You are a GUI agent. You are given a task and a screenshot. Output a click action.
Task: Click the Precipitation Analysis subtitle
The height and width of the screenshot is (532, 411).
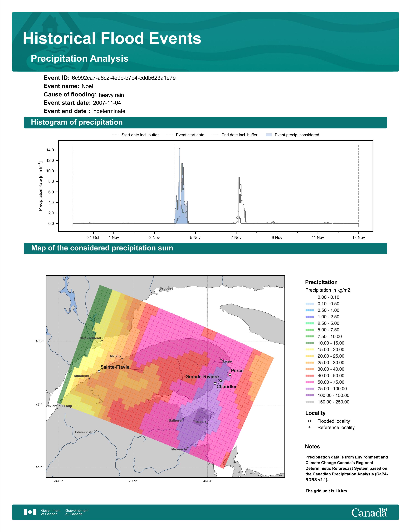80,59
